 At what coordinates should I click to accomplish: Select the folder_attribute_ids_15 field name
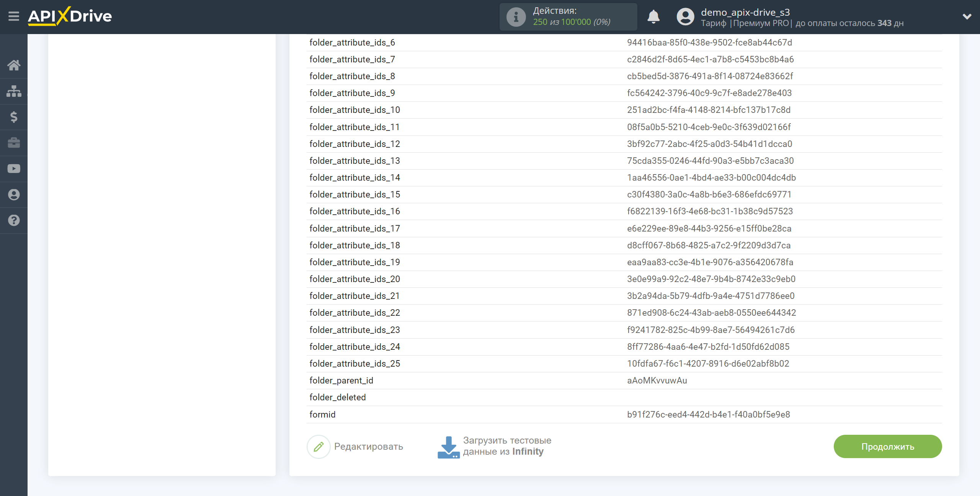tap(354, 194)
